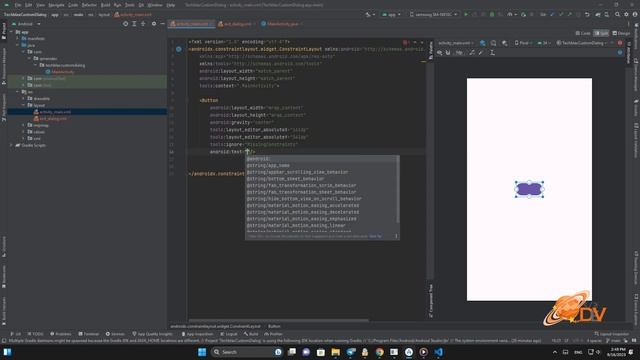Open the Terminal tool window
Image resolution: width=640 pixels, height=360 pixels.
[x=89, y=334]
